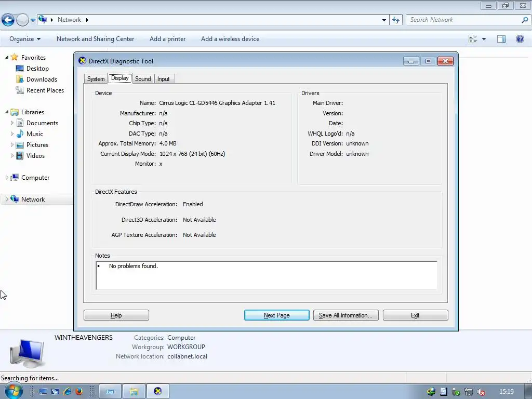The height and width of the screenshot is (399, 532).
Task: Click Add a wireless device
Action: 230,39
